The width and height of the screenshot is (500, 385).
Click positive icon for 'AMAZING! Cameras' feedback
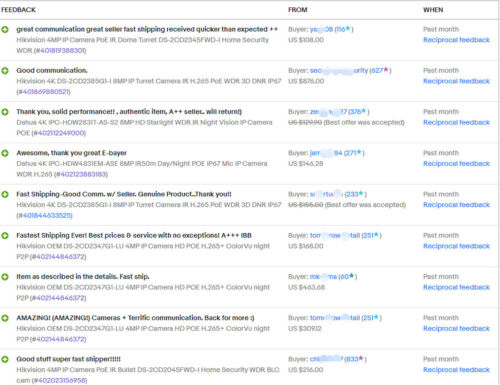[x=5, y=318]
